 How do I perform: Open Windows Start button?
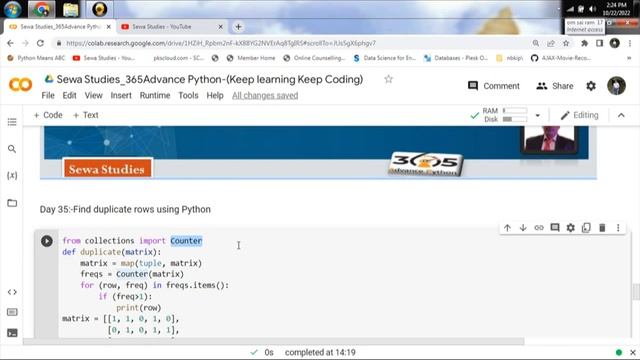(12, 9)
